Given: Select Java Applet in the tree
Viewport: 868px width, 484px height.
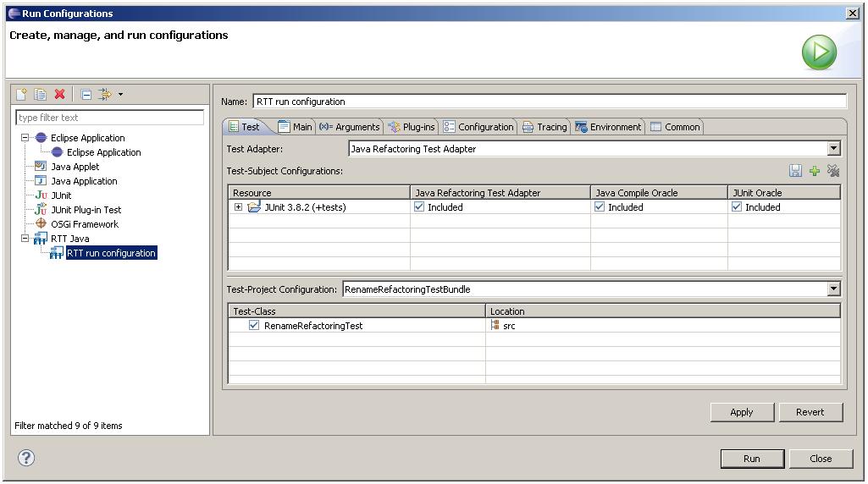Looking at the screenshot, I should pyautogui.click(x=75, y=167).
